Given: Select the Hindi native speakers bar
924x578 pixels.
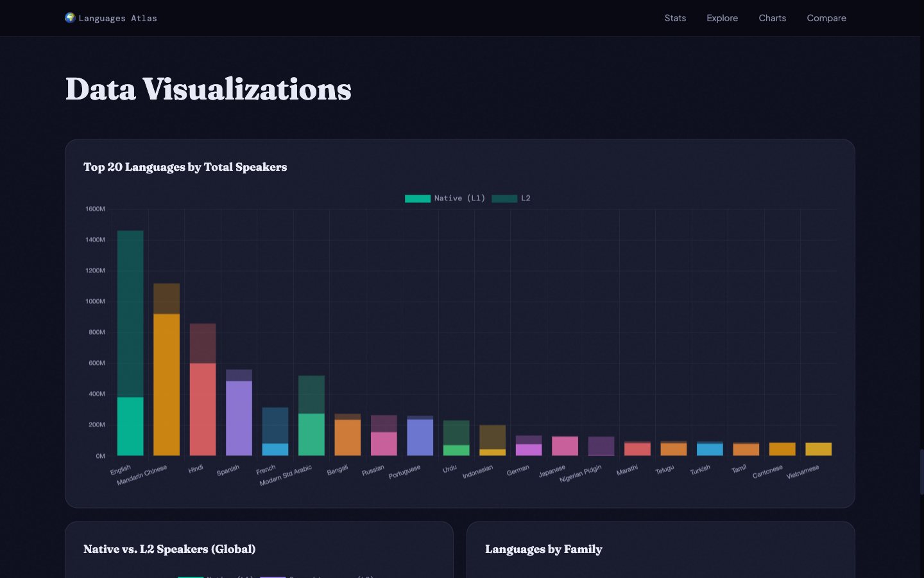Looking at the screenshot, I should point(203,410).
